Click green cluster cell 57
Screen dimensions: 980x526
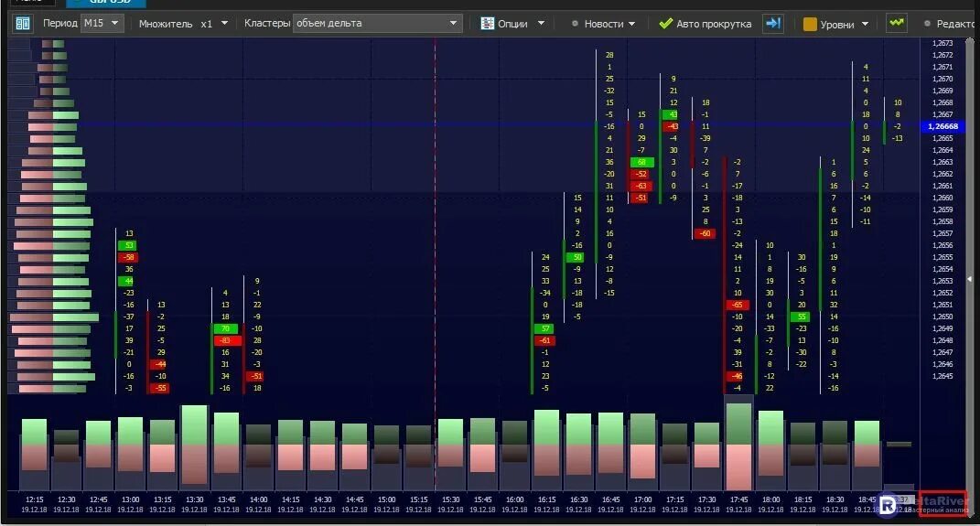[x=545, y=328]
